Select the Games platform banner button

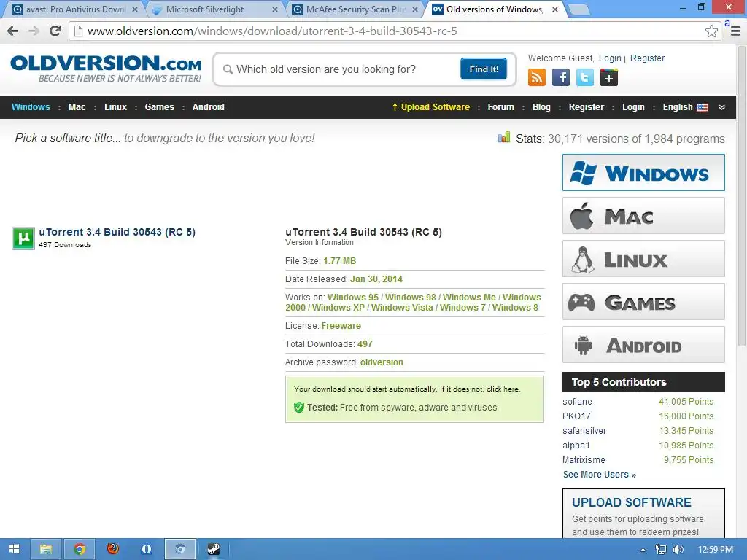point(643,302)
